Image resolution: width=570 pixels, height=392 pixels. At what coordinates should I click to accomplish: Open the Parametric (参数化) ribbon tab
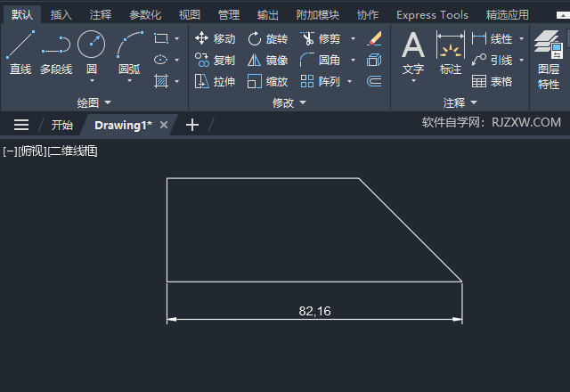[145, 15]
